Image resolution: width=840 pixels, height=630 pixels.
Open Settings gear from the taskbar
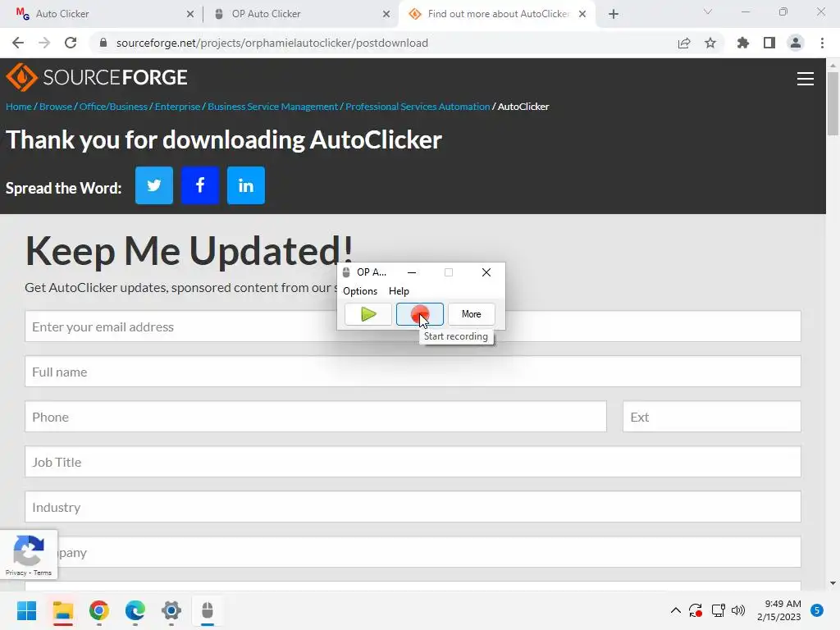click(171, 610)
